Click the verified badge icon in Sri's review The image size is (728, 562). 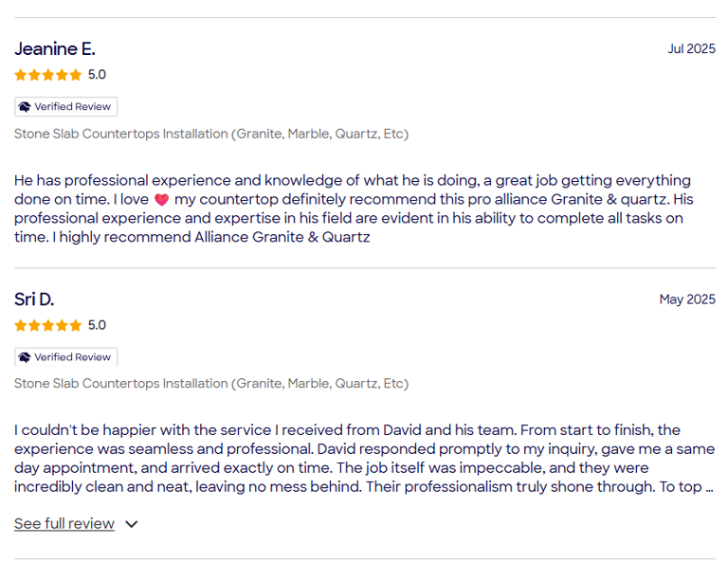coord(26,357)
